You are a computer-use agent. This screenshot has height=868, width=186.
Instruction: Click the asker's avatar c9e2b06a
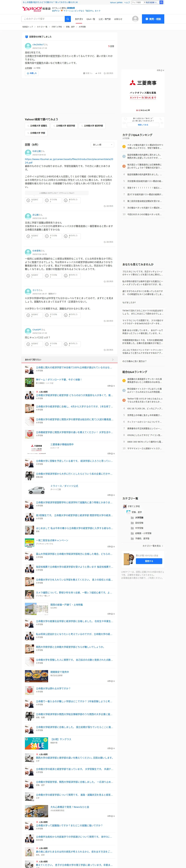point(28,46)
